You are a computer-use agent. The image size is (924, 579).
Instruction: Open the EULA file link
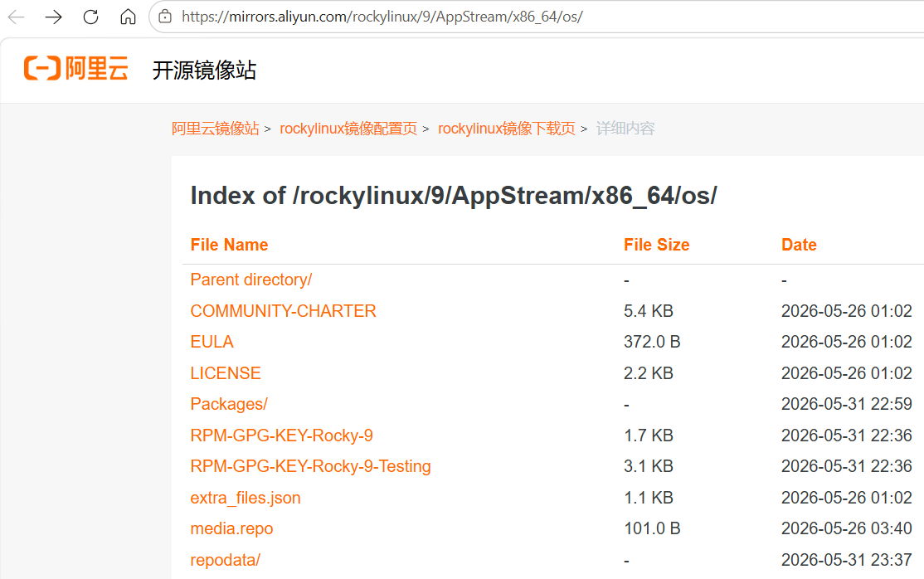tap(212, 342)
